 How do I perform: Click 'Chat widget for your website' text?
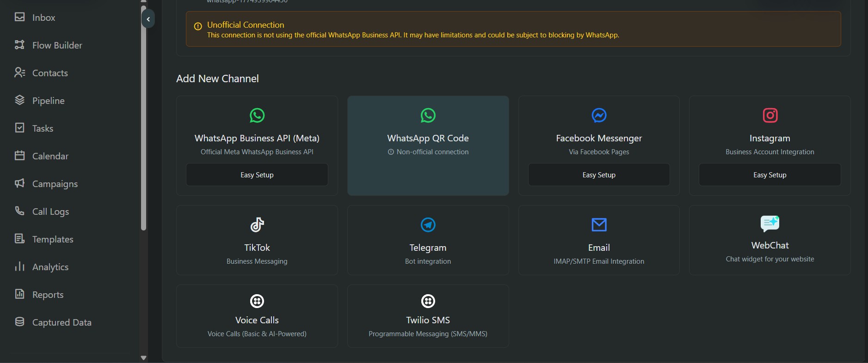click(x=770, y=259)
